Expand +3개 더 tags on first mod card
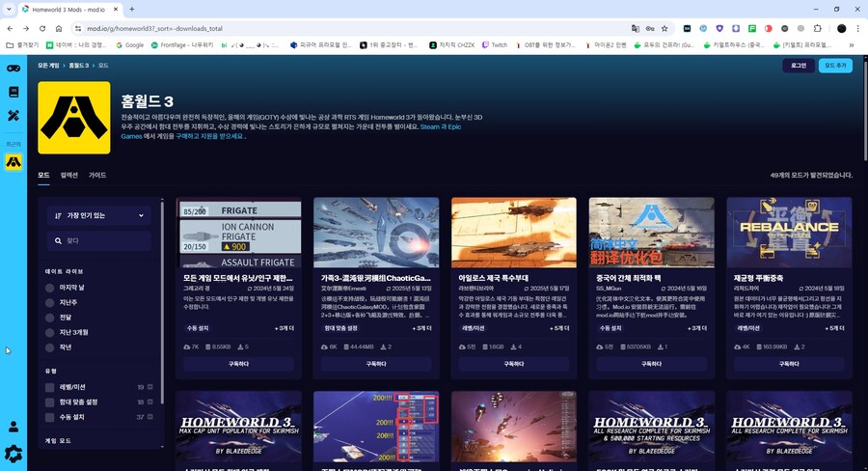Viewport: 868px width, 471px height. click(285, 328)
